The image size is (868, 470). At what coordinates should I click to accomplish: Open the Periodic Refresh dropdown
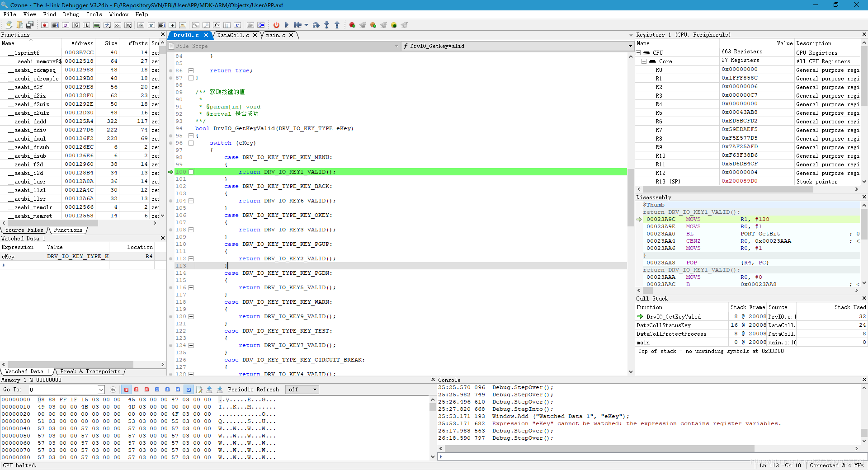coord(302,390)
